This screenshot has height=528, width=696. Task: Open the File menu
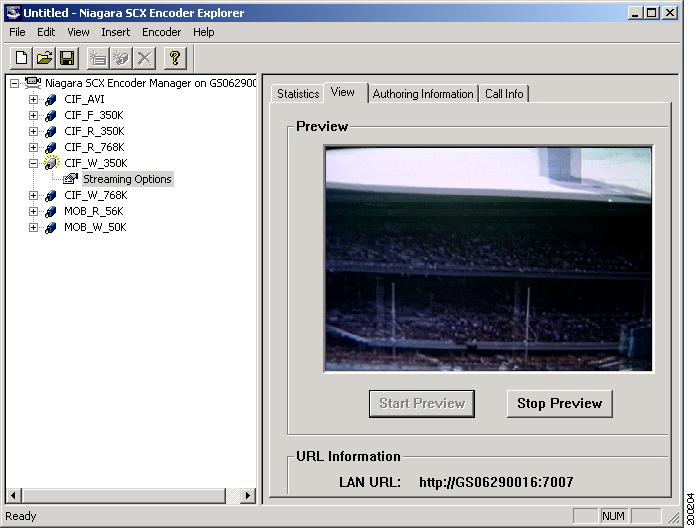coord(17,32)
